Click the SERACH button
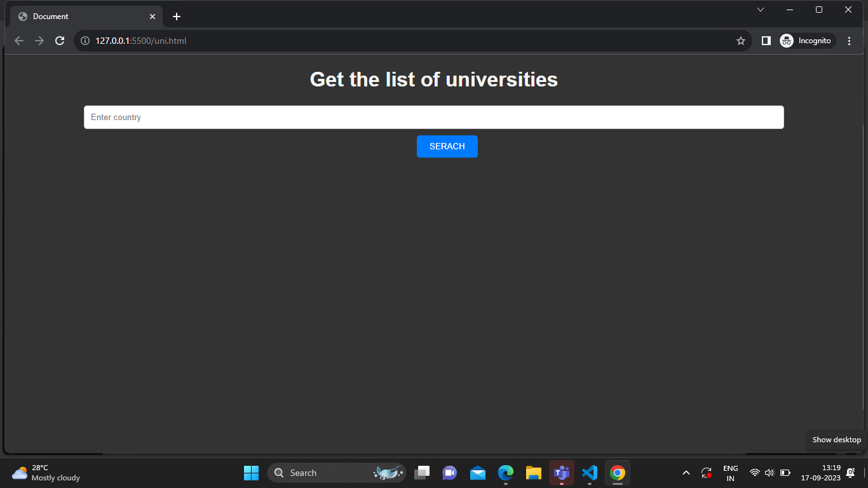The height and width of the screenshot is (488, 868). 447,146
